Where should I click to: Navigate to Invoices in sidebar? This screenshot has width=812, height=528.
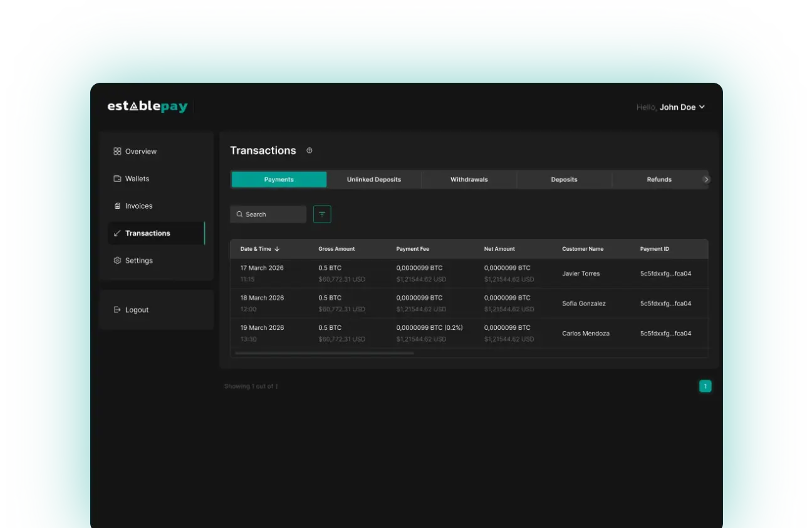pyautogui.click(x=157, y=206)
